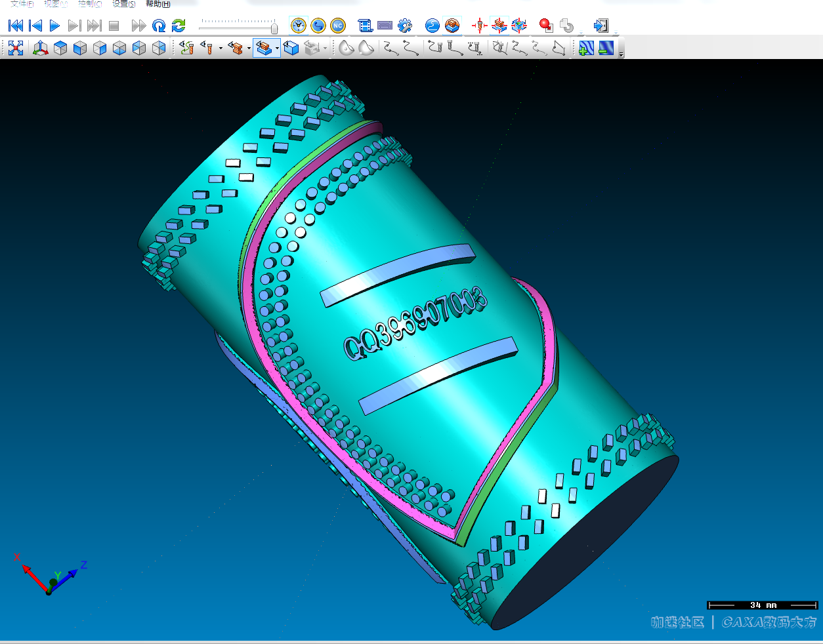Click the add-surface green plus icon
This screenshot has width=823, height=644.
586,48
